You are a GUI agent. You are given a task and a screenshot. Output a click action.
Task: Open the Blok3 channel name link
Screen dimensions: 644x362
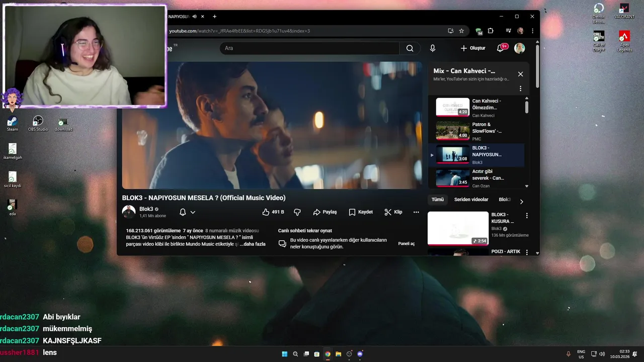pos(146,209)
